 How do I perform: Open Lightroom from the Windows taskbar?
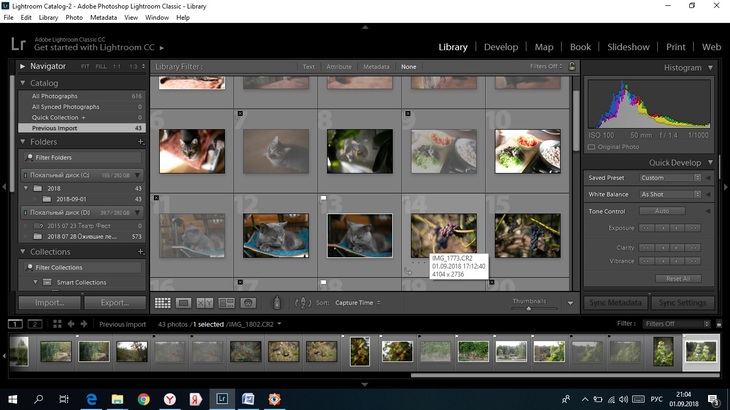[222, 399]
